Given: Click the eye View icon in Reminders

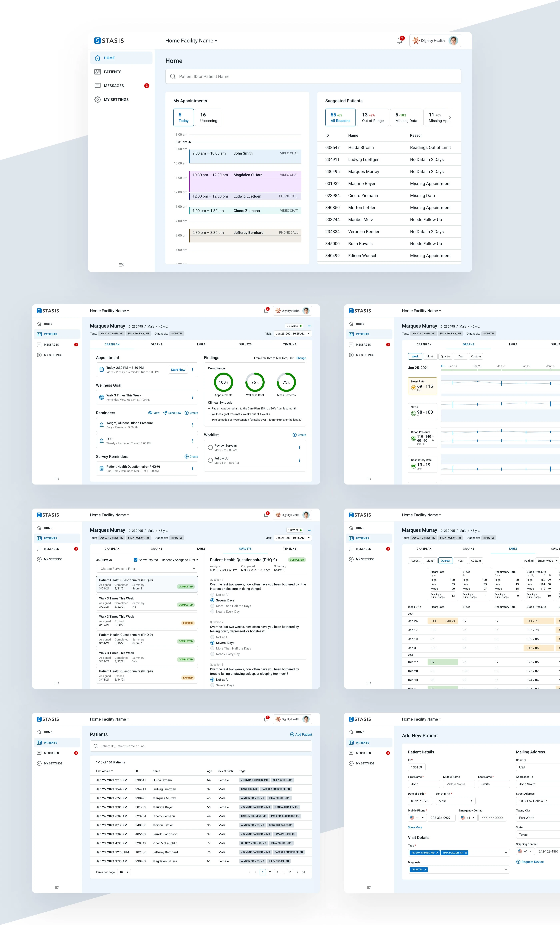Looking at the screenshot, I should tap(150, 413).
